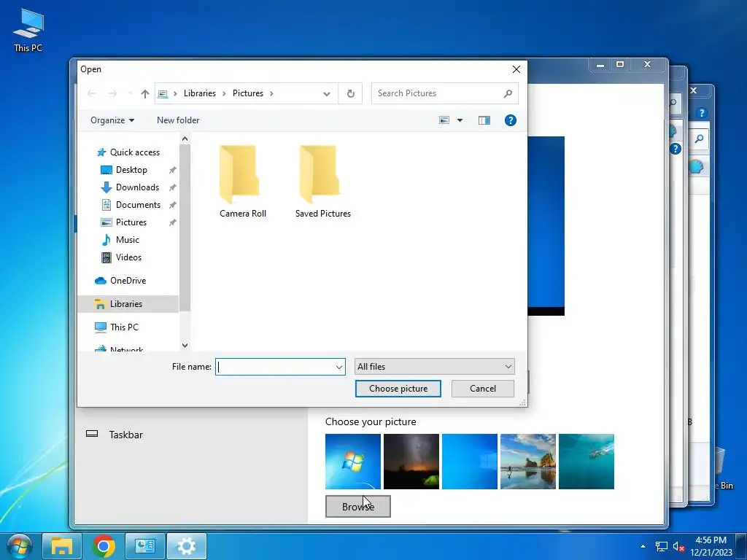
Task: Select Videos in the navigation pane
Action: click(128, 257)
